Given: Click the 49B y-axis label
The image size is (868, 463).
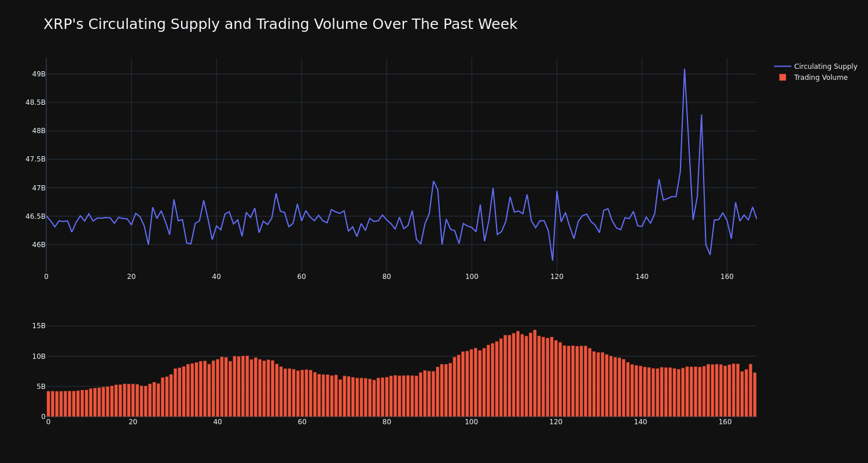Looking at the screenshot, I should coord(39,74).
